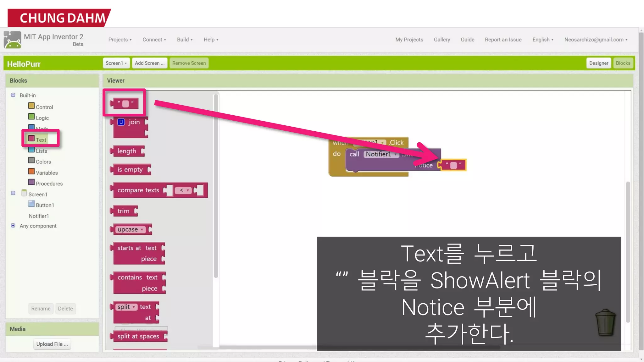
Task: Switch to Blocks view
Action: (623, 63)
